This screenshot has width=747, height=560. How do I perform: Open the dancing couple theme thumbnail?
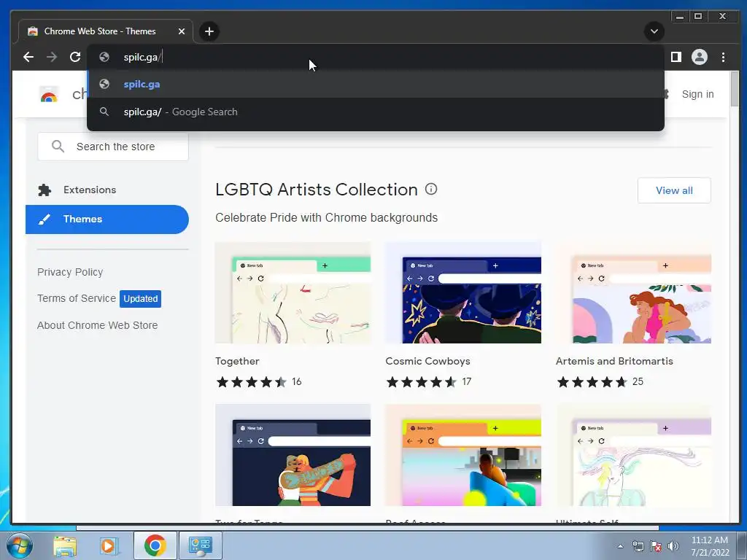[293, 455]
